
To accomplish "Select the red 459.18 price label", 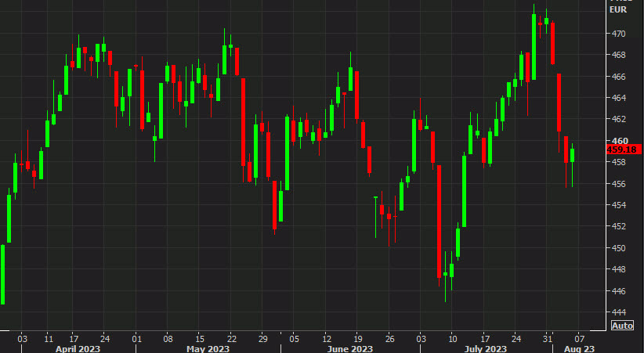I will pos(624,149).
